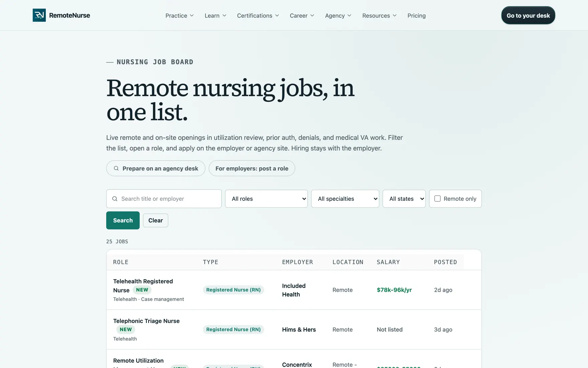Click Remote location for Hims & Hers row
This screenshot has height=368, width=588.
[342, 330]
